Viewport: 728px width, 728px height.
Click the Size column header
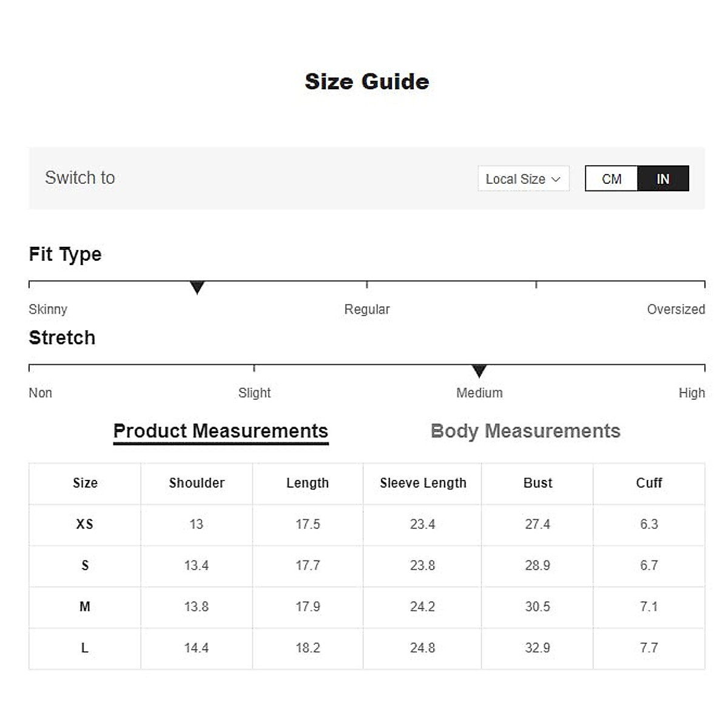[85, 483]
